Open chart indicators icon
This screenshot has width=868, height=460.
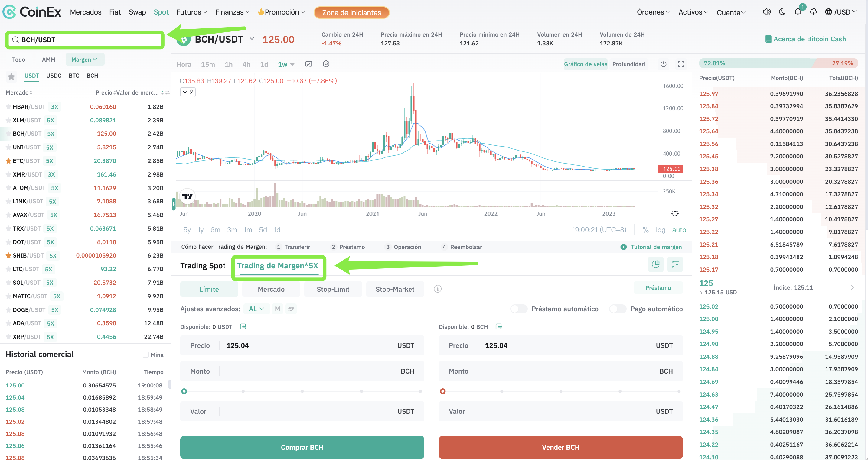[x=308, y=64]
